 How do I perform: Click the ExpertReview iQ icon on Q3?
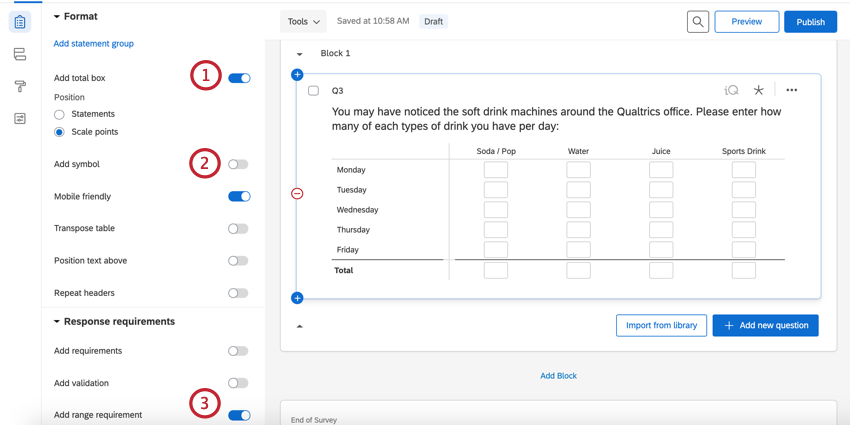731,90
